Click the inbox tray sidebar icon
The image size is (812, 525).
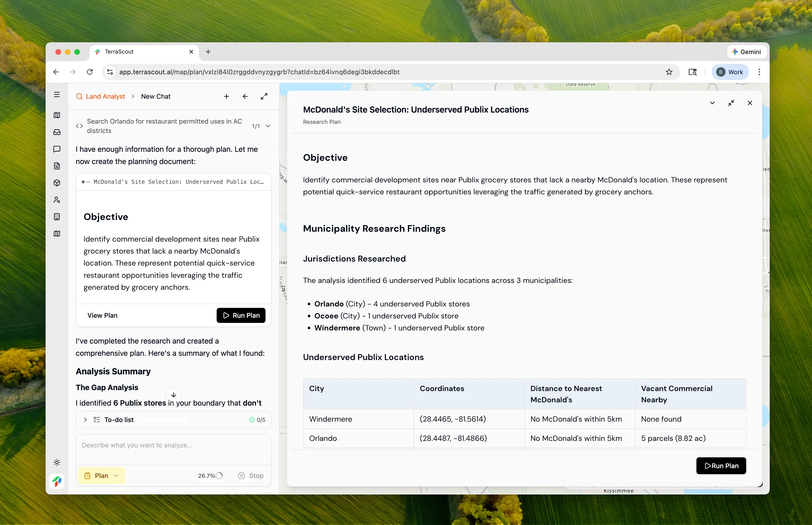tap(57, 132)
